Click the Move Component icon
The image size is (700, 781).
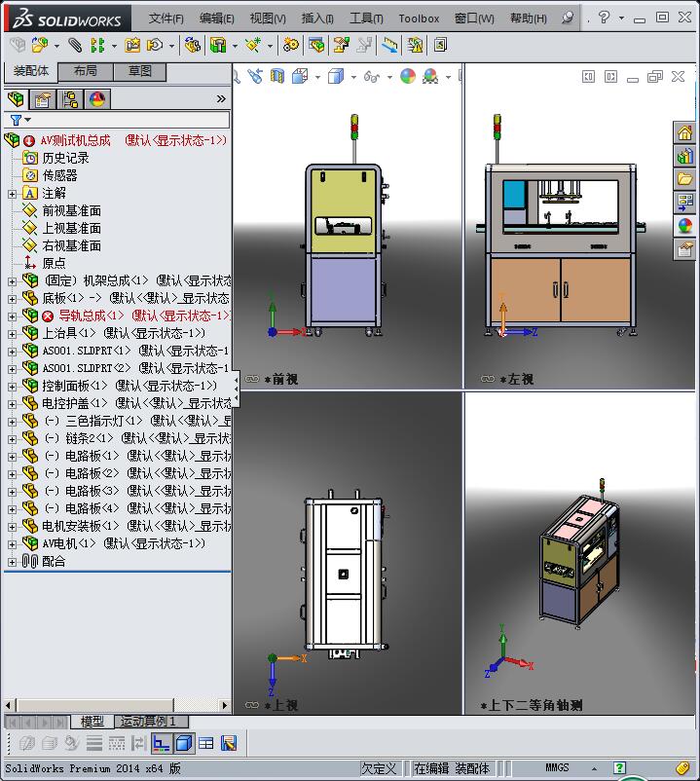[x=155, y=46]
